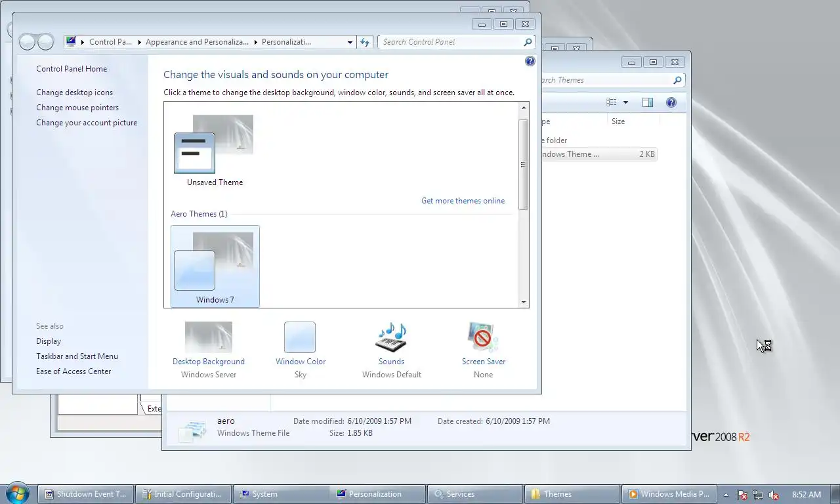Toggle the preview pane icon in Themes window
840x504 pixels.
coord(648,102)
